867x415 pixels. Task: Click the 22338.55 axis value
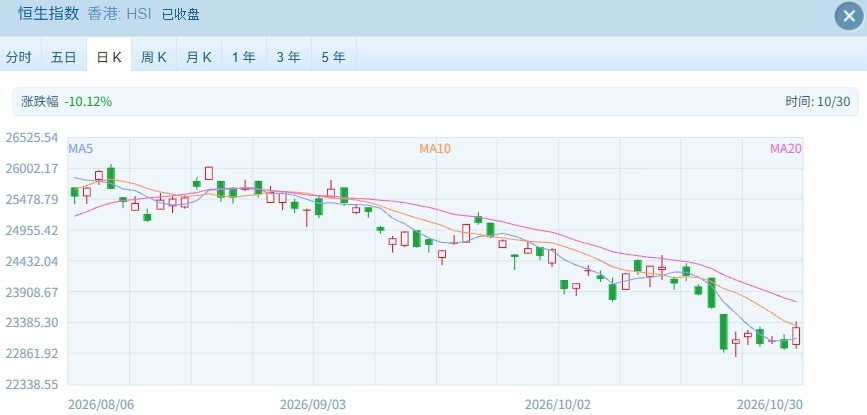tap(32, 384)
